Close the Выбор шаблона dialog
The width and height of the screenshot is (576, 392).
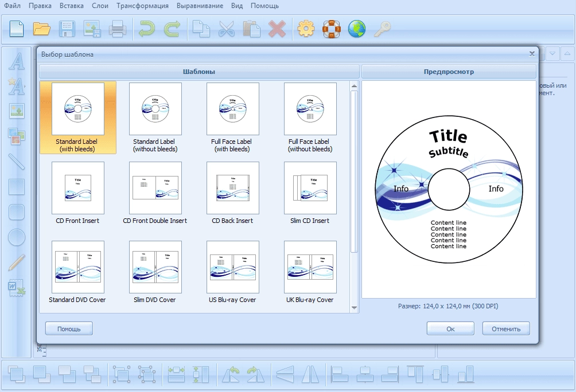coord(532,54)
